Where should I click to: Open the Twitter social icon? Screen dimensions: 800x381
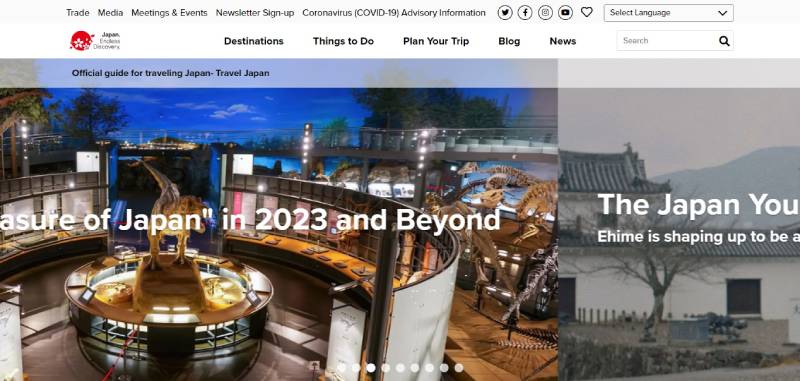[505, 13]
